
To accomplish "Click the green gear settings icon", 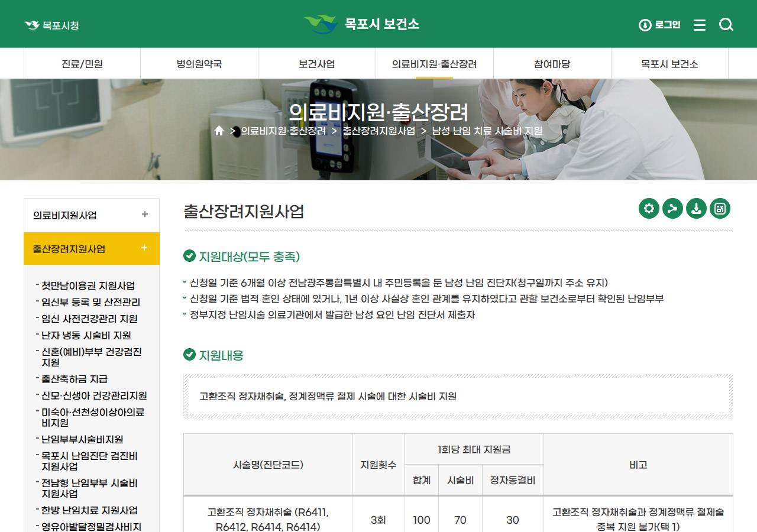I will pyautogui.click(x=649, y=208).
